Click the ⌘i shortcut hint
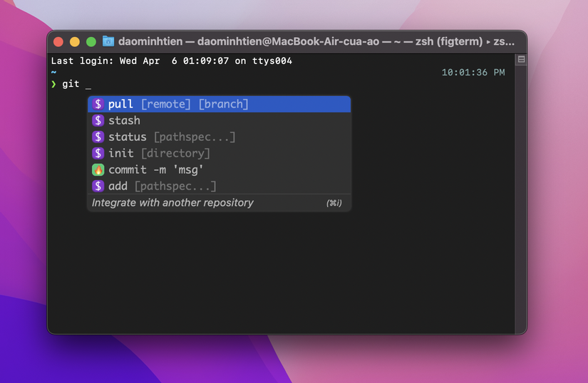The height and width of the screenshot is (383, 588). pos(334,203)
